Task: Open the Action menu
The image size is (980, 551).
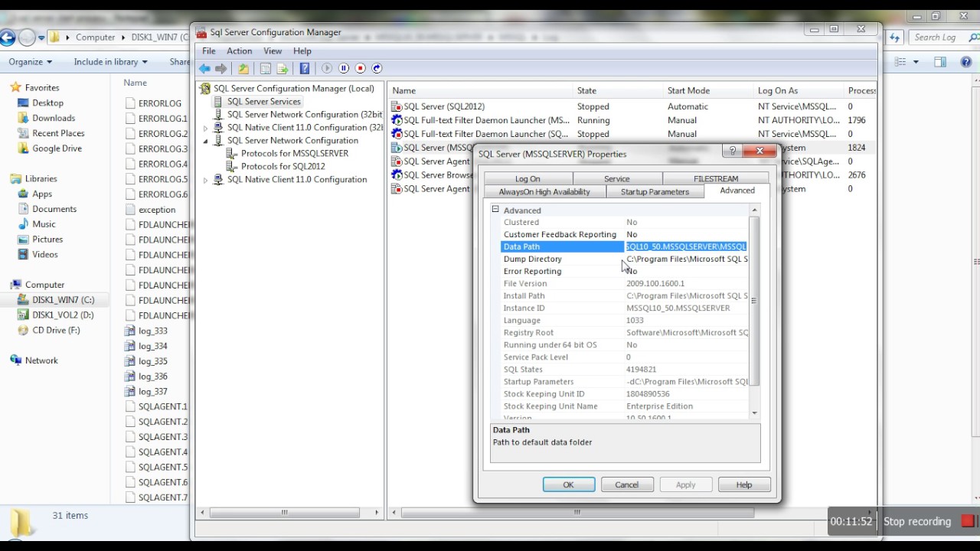Action: 239,51
